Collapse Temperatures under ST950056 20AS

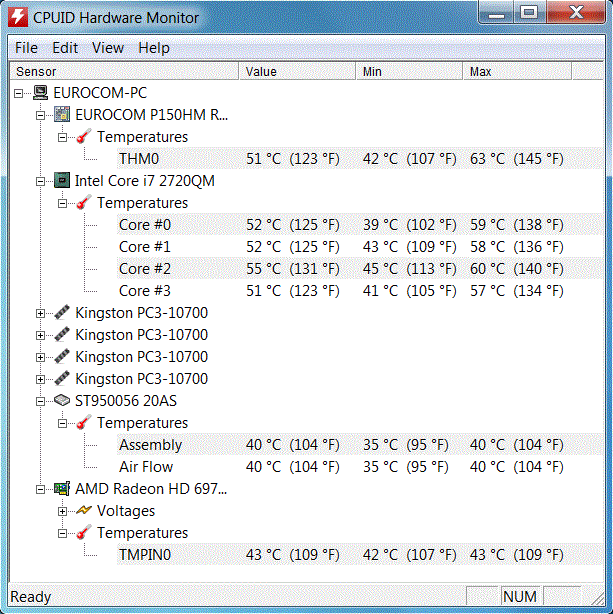click(x=62, y=423)
